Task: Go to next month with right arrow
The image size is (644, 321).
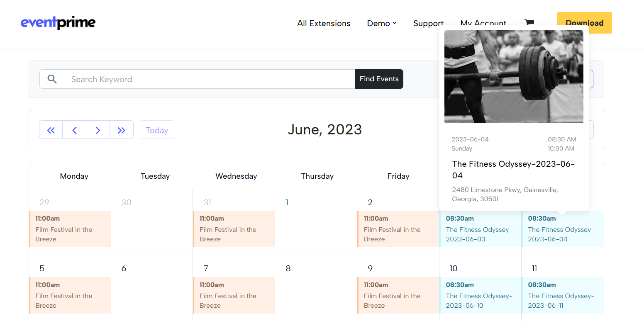Action: [x=98, y=130]
